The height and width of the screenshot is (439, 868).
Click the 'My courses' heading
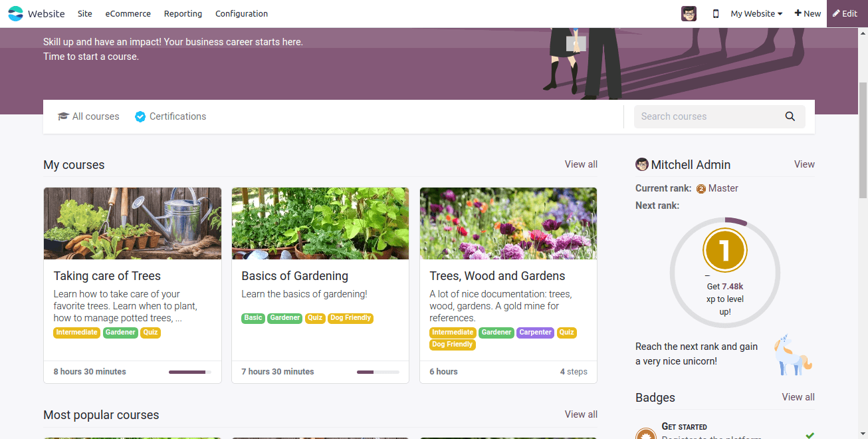coord(74,165)
